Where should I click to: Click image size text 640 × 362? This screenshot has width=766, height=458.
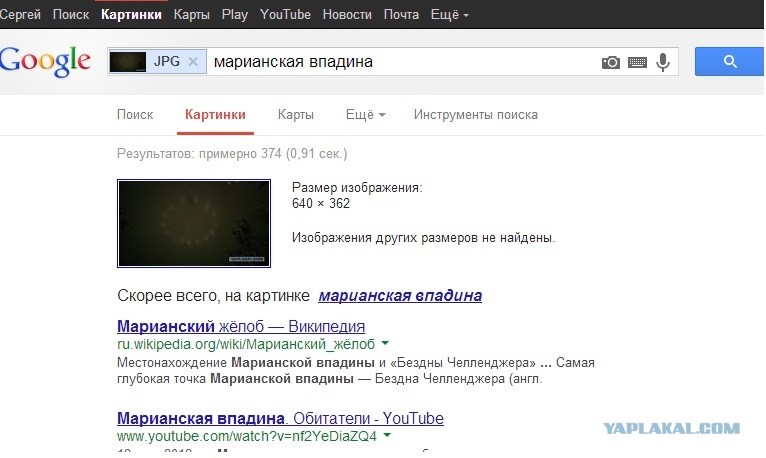321,204
